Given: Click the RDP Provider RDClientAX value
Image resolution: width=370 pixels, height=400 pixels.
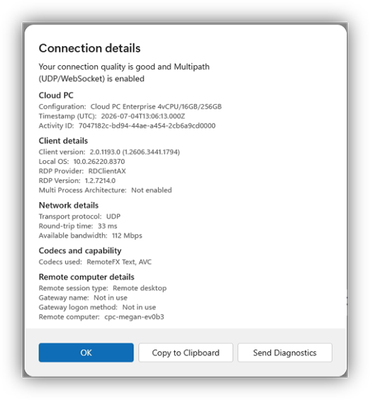Looking at the screenshot, I should (x=107, y=171).
